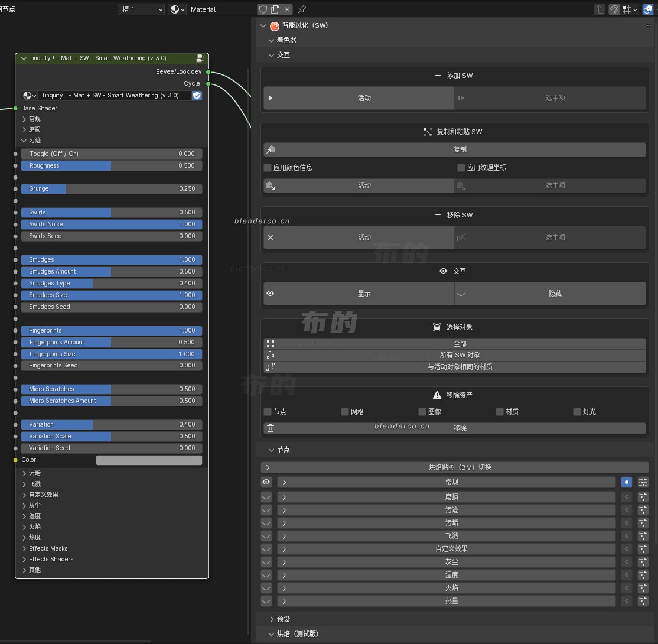This screenshot has height=644, width=658.
Task: Toggle the eye visibility for 常规 row
Action: tap(266, 482)
